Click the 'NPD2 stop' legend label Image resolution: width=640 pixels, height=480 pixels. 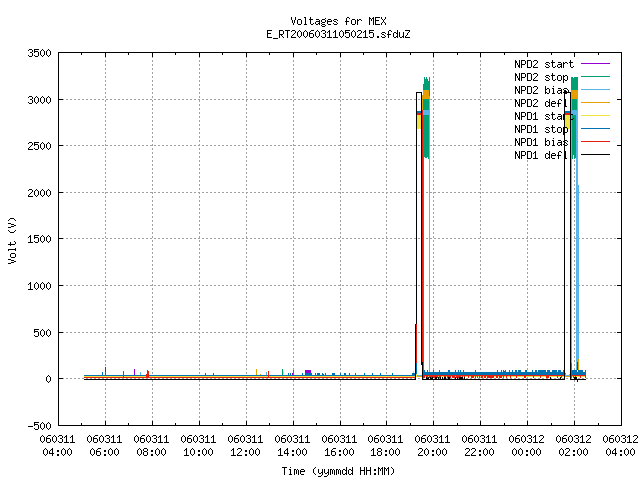click(x=541, y=77)
